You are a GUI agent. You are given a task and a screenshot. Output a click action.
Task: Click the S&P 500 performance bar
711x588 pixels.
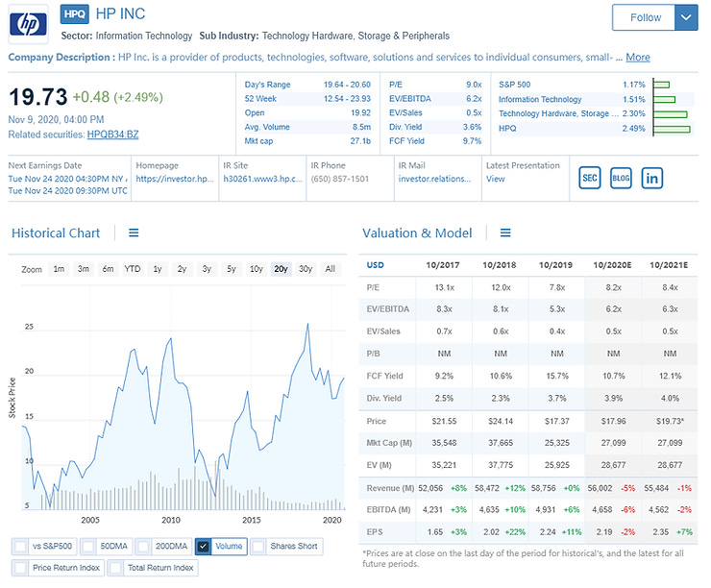662,85
